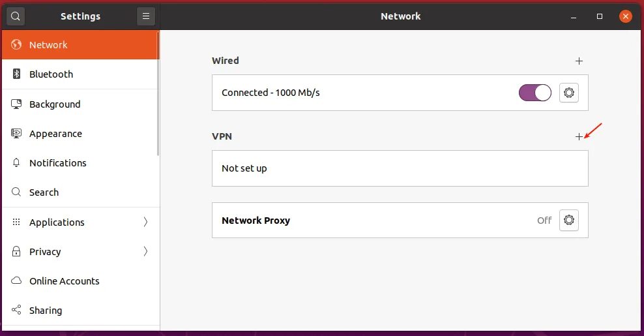The width and height of the screenshot is (644, 336).
Task: Maximize the Settings window
Action: (x=600, y=16)
